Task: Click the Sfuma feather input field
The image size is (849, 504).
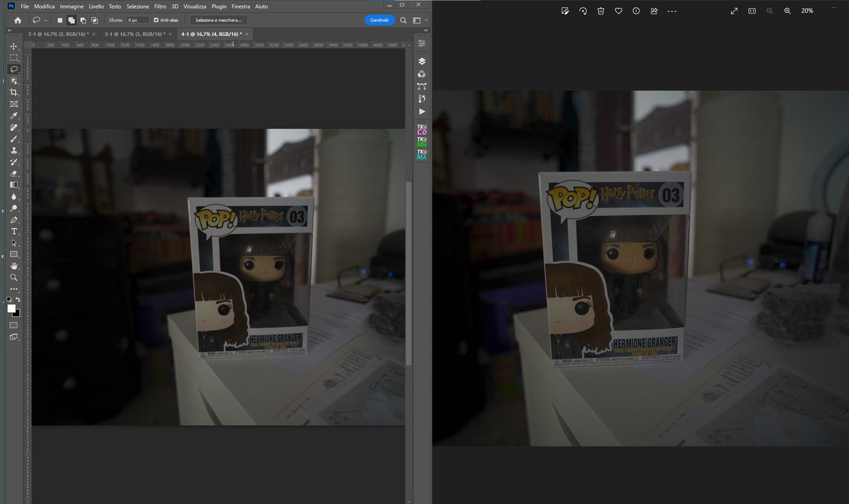Action: [x=138, y=21]
